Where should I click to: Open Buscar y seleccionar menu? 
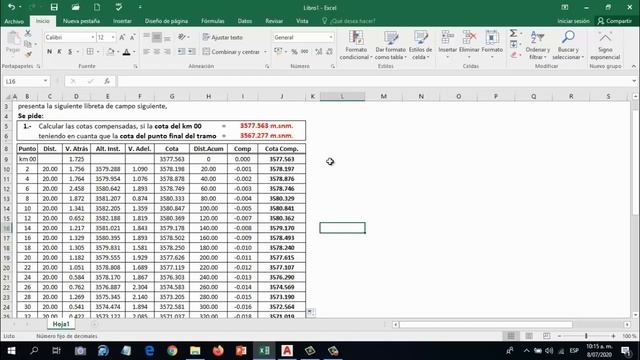point(568,45)
